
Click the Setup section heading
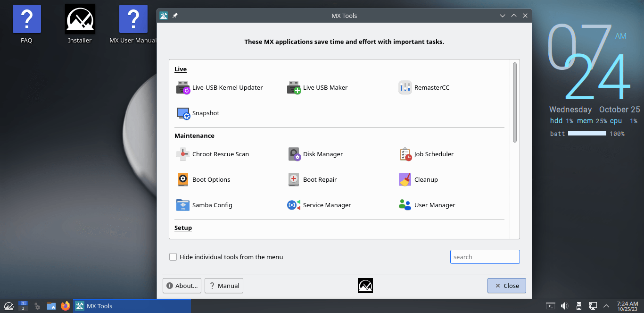pos(183,228)
